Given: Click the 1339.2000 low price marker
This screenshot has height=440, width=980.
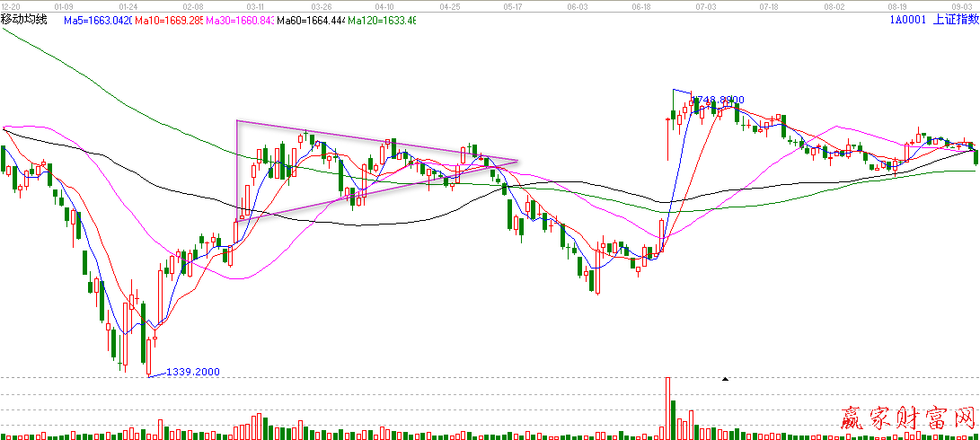Looking at the screenshot, I should click(192, 372).
